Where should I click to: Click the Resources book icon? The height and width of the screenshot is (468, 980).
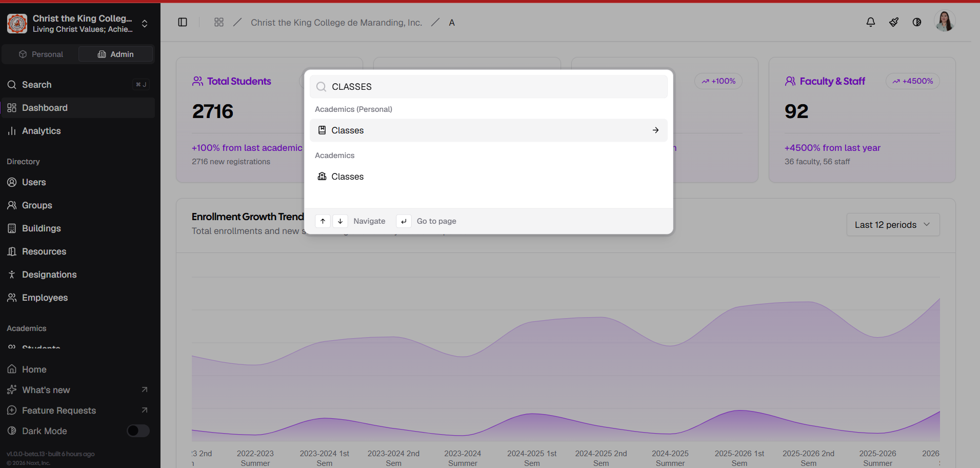point(12,251)
